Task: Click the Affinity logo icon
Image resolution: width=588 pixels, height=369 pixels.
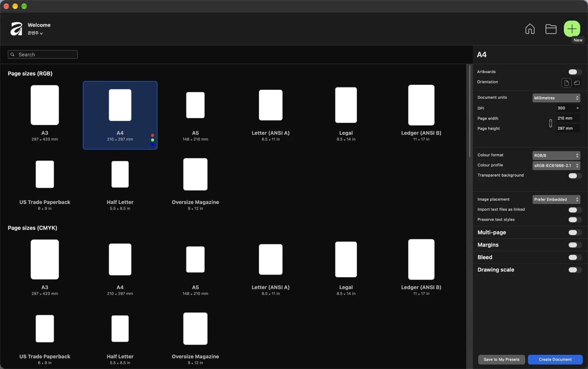Action: coord(16,29)
